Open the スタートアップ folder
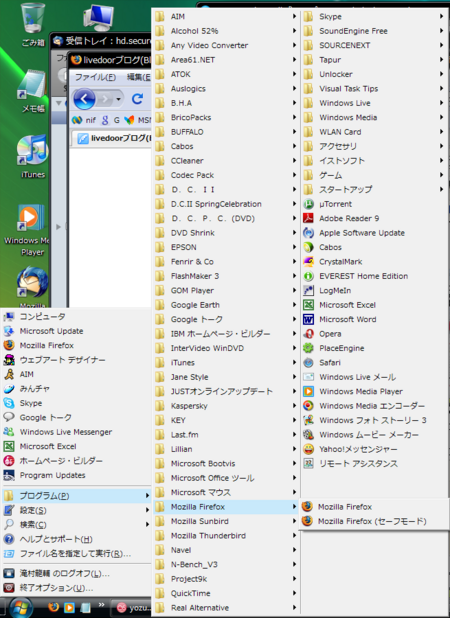Screen dimensions: 450x618 374,190
